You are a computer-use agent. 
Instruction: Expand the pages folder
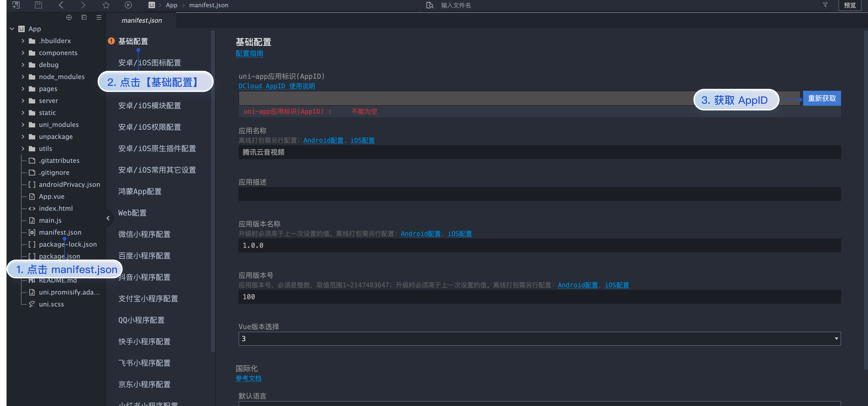[x=23, y=89]
